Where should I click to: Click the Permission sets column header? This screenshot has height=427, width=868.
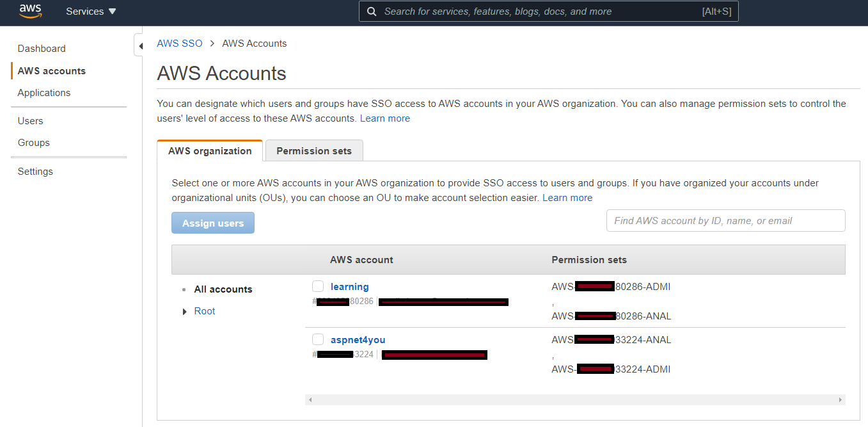(x=589, y=260)
